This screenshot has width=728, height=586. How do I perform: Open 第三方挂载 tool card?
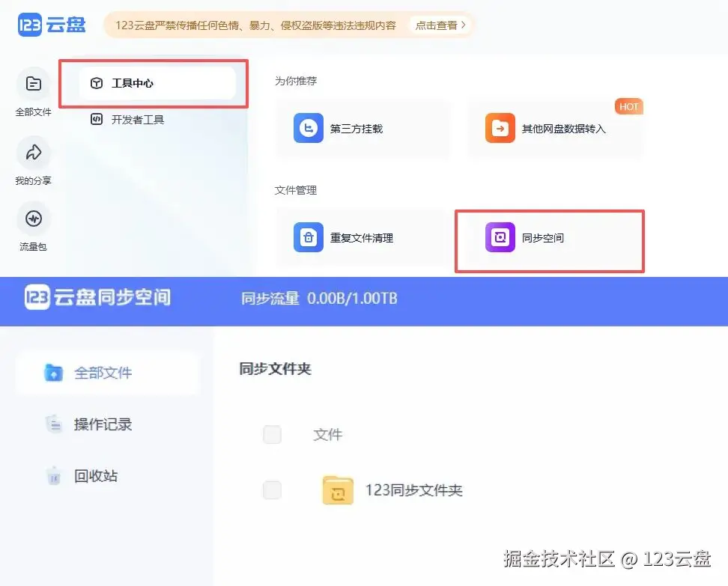[x=363, y=129]
